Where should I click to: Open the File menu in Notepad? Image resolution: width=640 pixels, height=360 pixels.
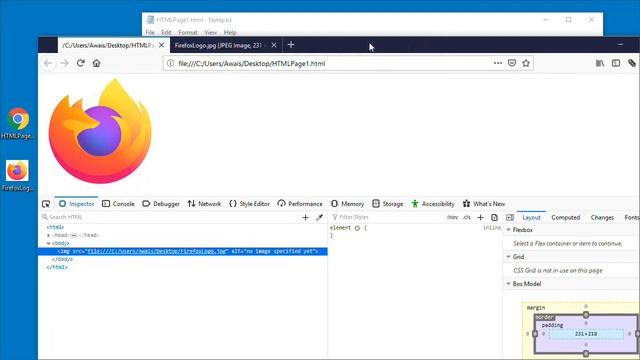(x=150, y=32)
